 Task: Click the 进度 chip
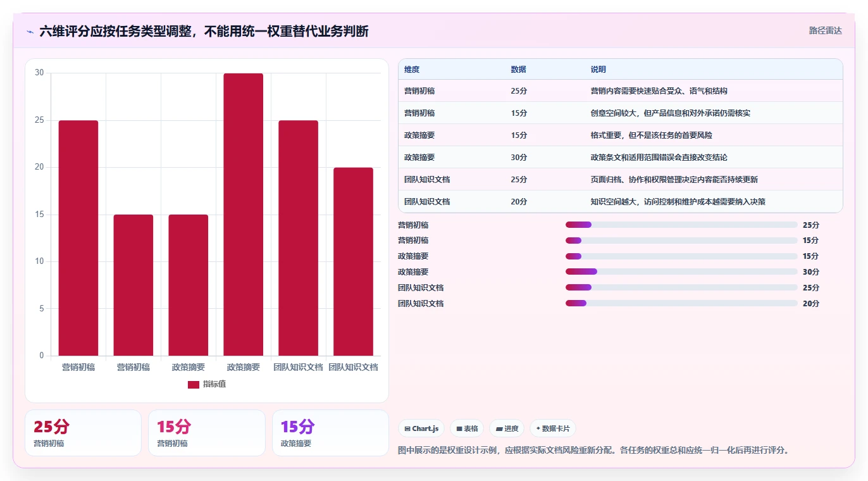pos(507,428)
